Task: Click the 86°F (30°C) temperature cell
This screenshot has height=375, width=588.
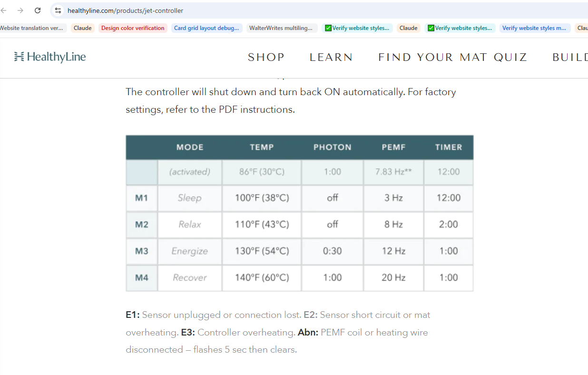Action: pos(262,172)
